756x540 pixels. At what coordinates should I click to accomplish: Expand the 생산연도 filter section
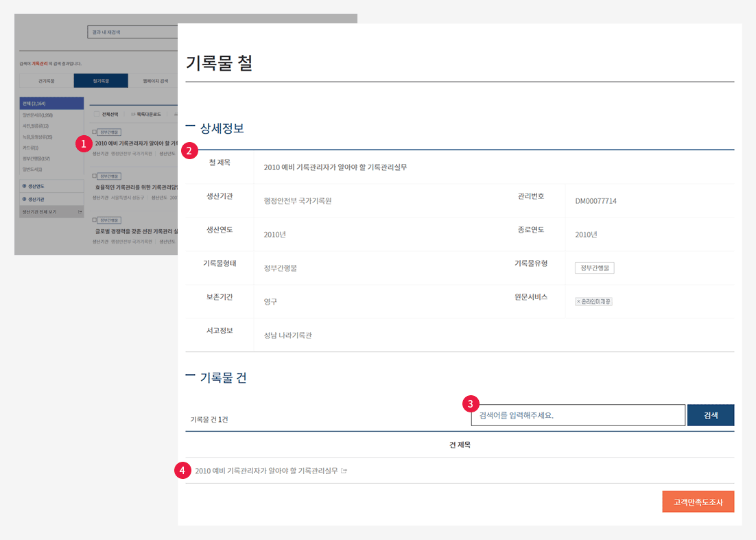click(25, 186)
